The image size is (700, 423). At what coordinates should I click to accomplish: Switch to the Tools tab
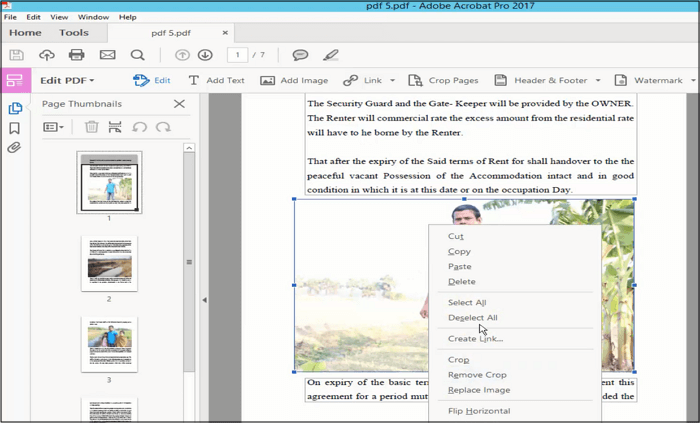[x=74, y=33]
